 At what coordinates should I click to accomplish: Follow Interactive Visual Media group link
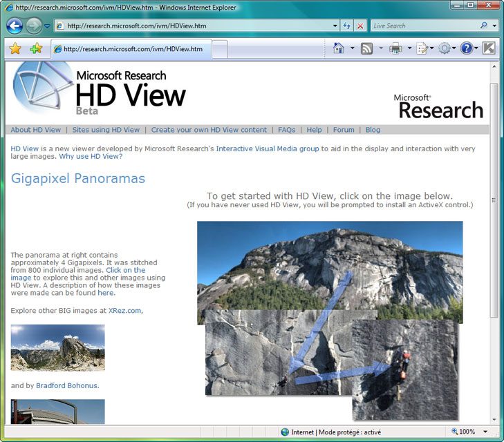point(268,148)
